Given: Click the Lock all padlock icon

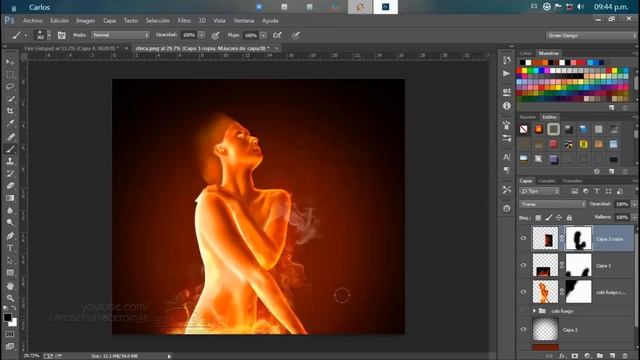Looking at the screenshot, I should coord(569,218).
